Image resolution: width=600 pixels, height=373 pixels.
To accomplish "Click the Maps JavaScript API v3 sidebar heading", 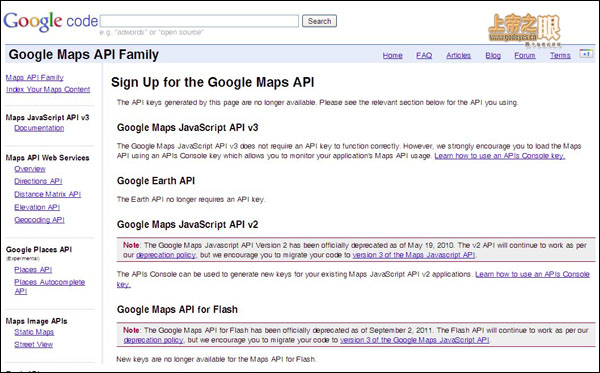I will 47,117.
